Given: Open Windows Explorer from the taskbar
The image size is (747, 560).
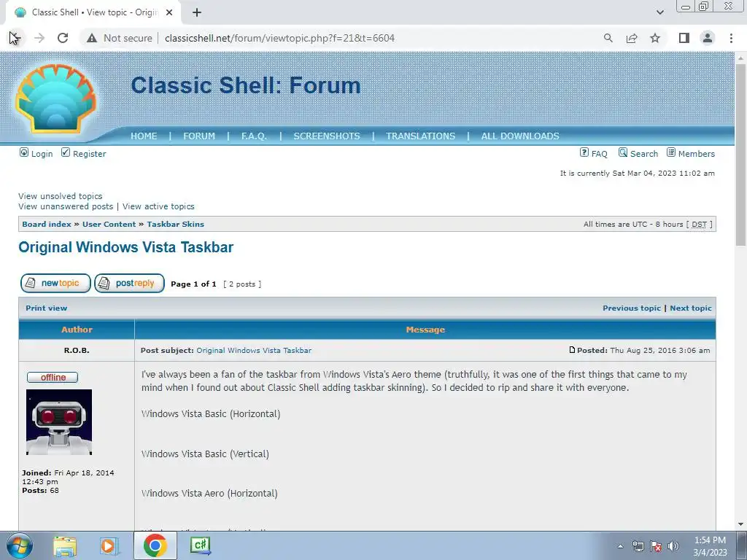Looking at the screenshot, I should [x=65, y=546].
